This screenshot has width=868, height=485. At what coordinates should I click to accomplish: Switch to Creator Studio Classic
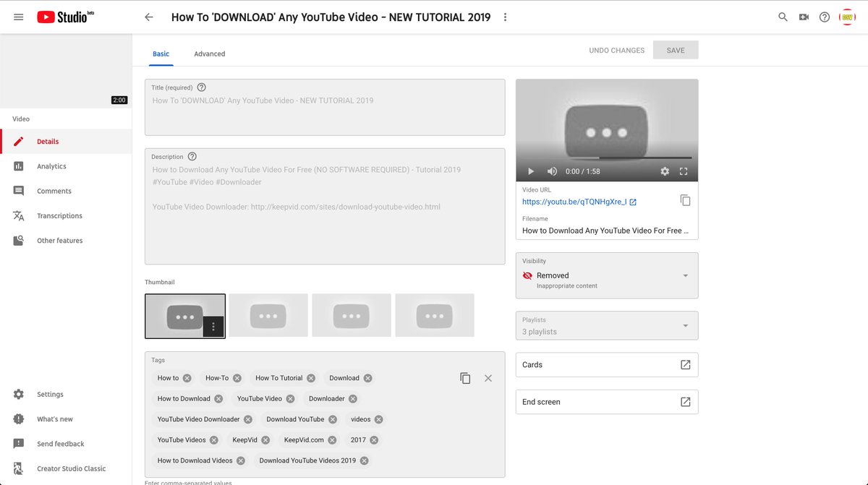[66, 468]
